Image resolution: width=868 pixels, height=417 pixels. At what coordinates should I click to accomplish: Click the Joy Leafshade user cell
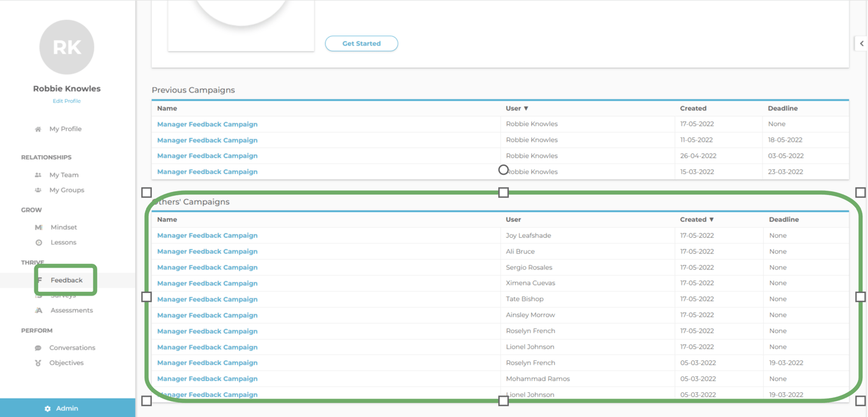click(x=528, y=235)
